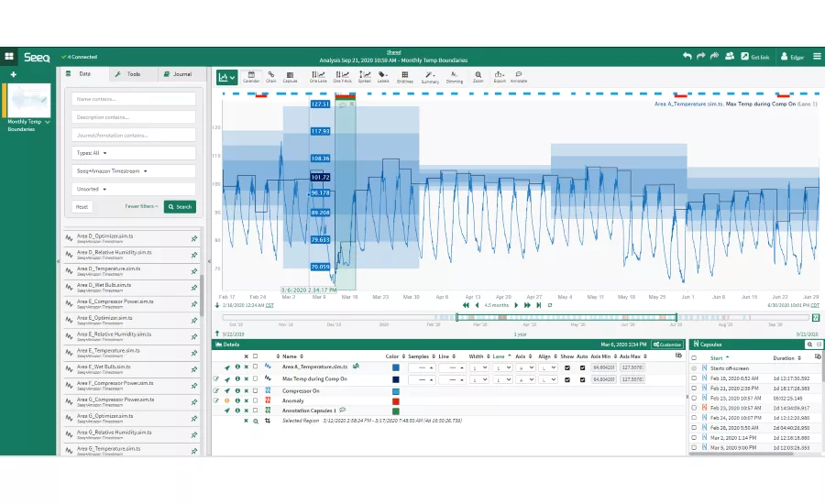Click the Spread lanes icon

(x=365, y=77)
